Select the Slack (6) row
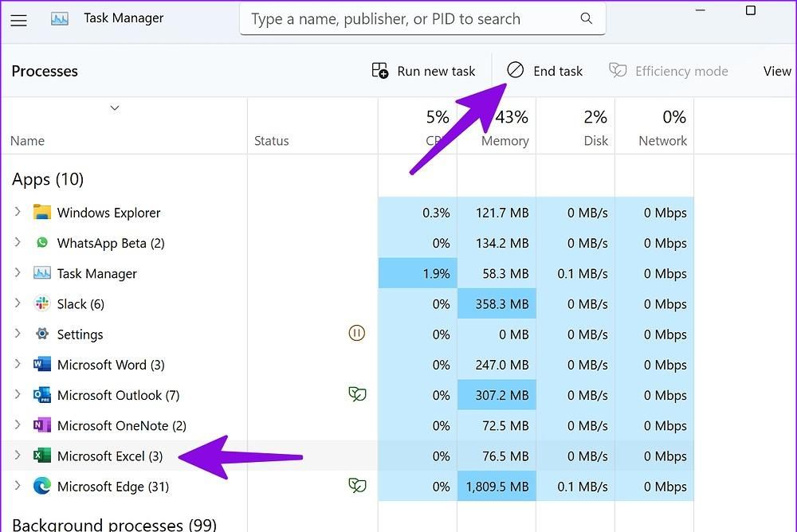The image size is (797, 532). click(347, 303)
